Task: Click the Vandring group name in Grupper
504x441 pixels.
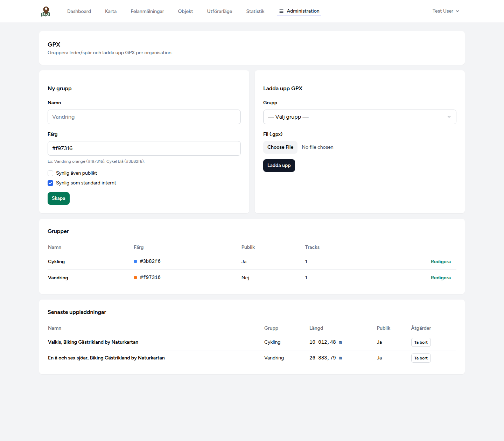Action: coord(58,278)
